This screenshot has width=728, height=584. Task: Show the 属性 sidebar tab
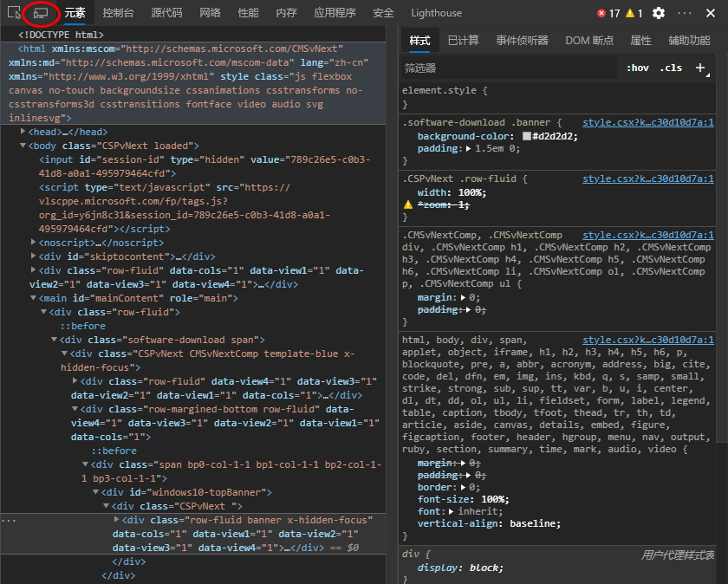coord(640,41)
